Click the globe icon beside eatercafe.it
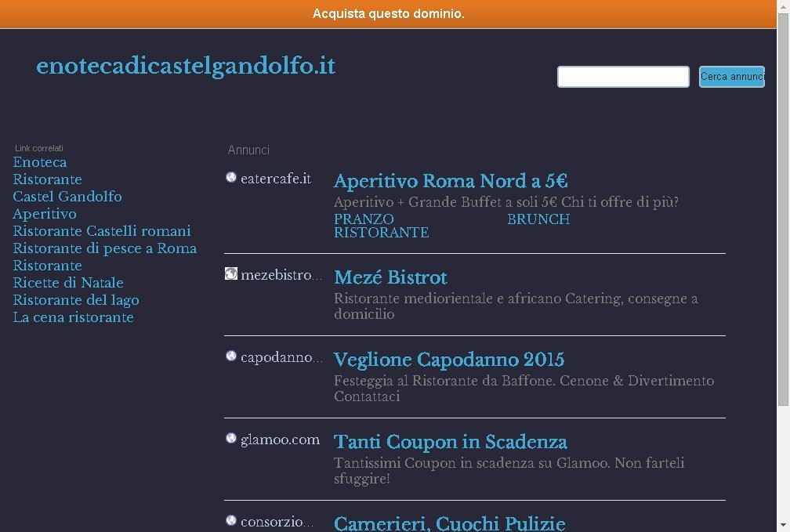This screenshot has width=790, height=532. click(230, 177)
